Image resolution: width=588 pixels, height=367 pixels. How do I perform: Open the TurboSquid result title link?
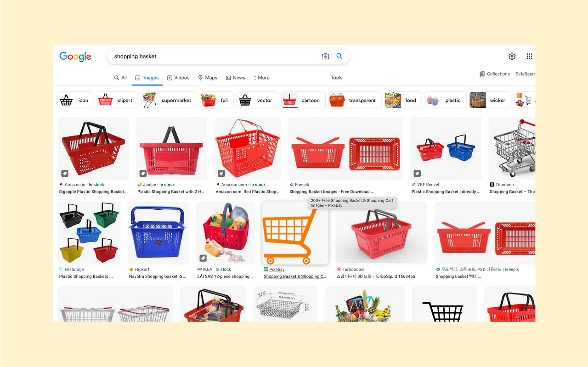[376, 277]
